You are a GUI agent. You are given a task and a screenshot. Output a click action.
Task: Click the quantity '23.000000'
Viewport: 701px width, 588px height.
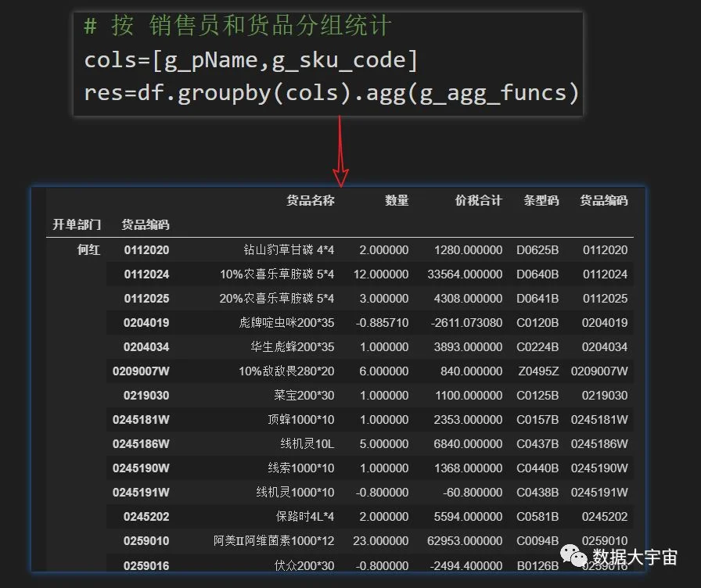(x=381, y=540)
